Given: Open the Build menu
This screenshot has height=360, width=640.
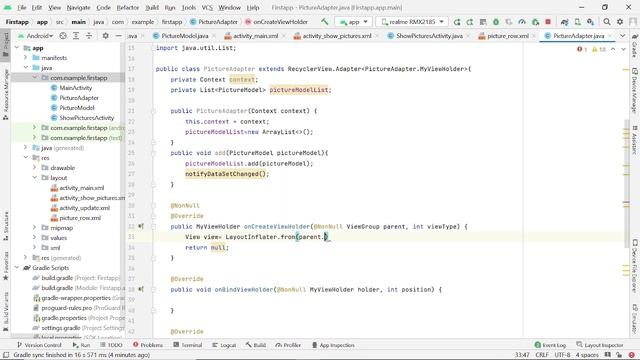Looking at the screenshot, I should coord(152,7).
